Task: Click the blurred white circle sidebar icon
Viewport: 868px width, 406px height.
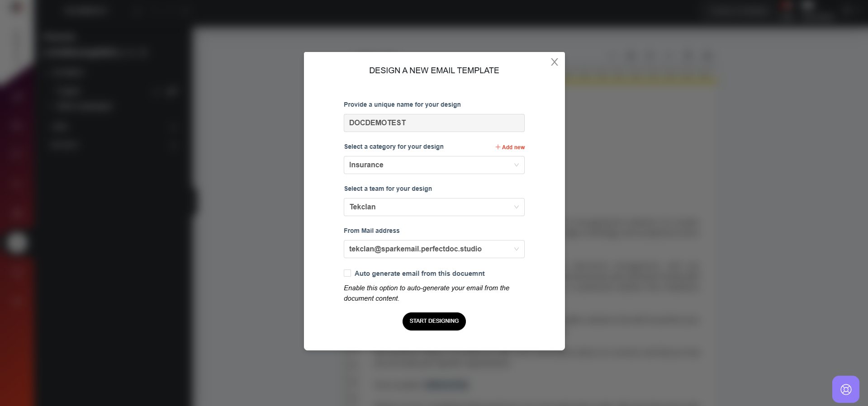Action: click(x=17, y=243)
